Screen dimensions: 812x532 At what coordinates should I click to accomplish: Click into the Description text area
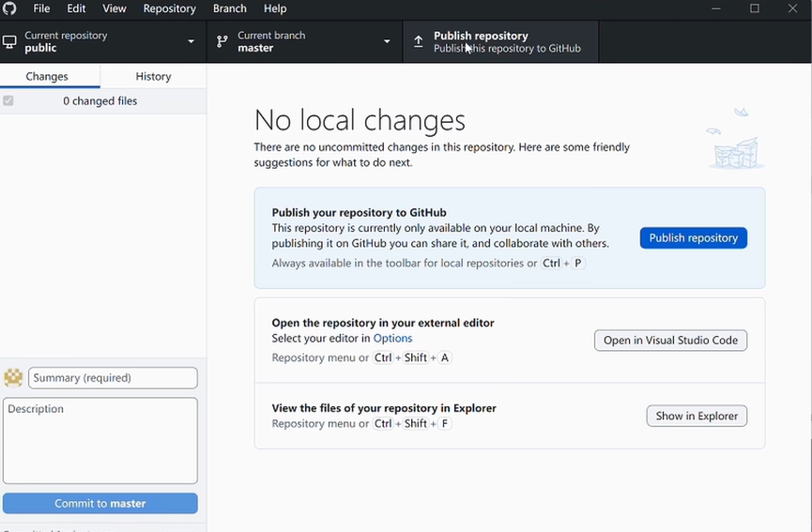[100, 441]
